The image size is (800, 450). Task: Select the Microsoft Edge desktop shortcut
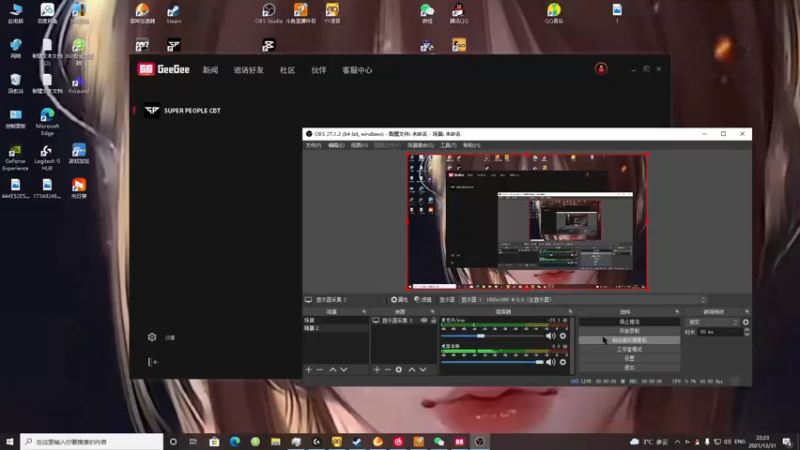[47, 122]
